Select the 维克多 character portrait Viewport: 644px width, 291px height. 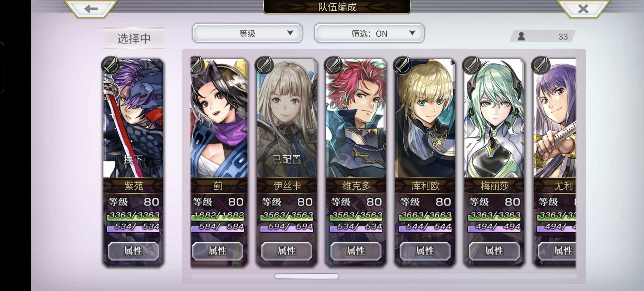coord(356,118)
